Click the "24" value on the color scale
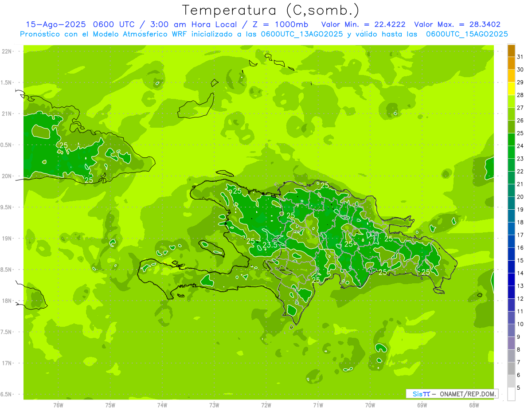 pos(520,145)
